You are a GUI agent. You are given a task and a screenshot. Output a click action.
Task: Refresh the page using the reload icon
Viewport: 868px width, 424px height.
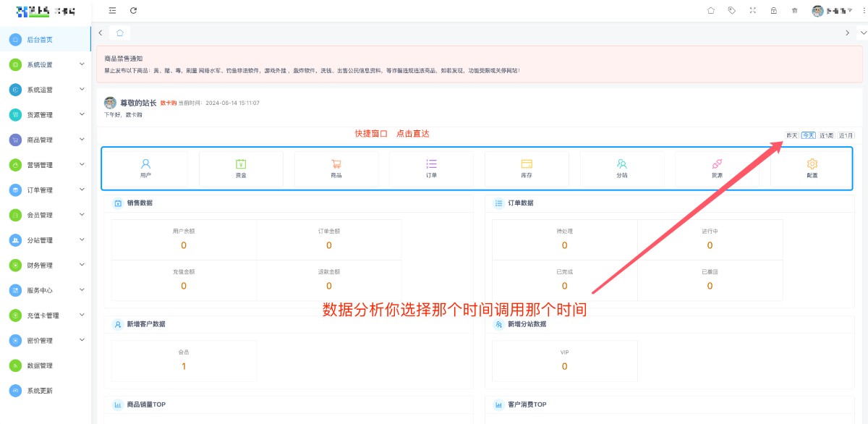[133, 10]
